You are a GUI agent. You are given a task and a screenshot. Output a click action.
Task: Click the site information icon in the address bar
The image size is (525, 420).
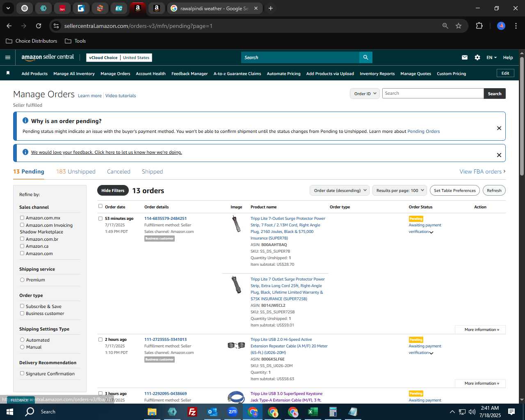click(x=56, y=26)
